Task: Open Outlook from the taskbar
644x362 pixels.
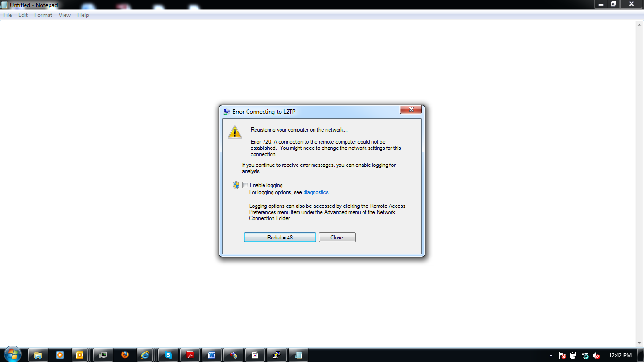Action: [x=80, y=355]
